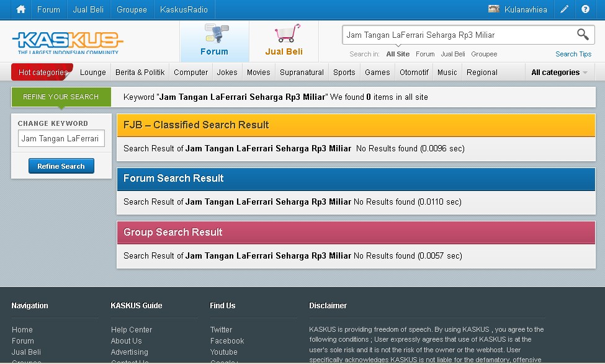The width and height of the screenshot is (605, 364).
Task: Open Kulanavhiea user avatar
Action: coord(493,9)
